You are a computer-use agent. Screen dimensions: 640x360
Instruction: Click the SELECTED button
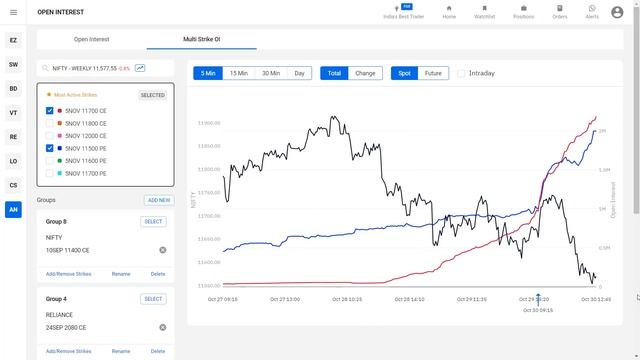pyautogui.click(x=153, y=95)
